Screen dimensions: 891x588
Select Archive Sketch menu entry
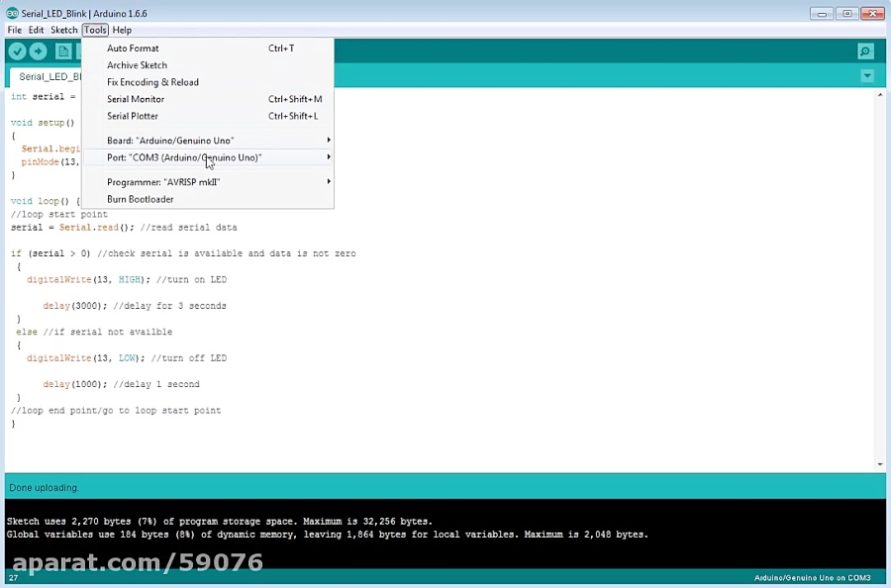137,65
